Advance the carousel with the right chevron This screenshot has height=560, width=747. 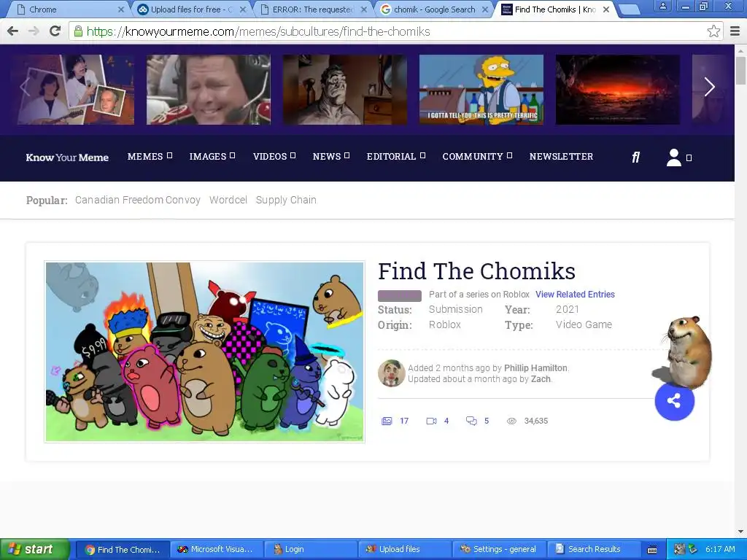coord(709,87)
